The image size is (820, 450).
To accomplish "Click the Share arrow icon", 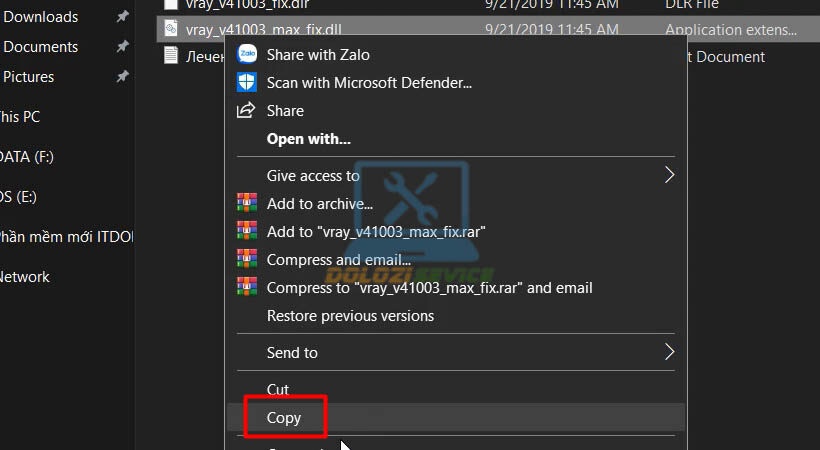I will [246, 110].
